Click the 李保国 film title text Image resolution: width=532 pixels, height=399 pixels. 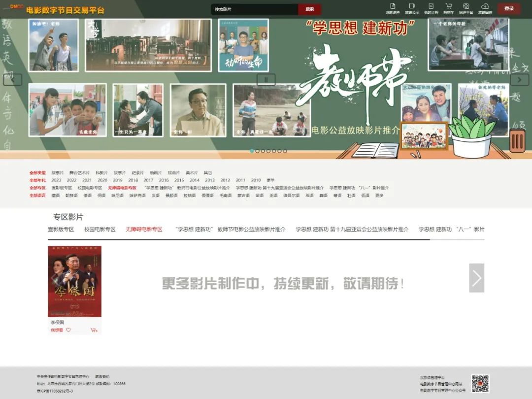(57, 322)
